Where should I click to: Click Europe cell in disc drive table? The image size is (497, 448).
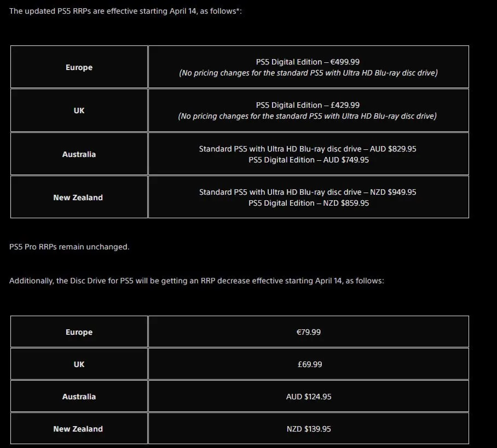(79, 331)
